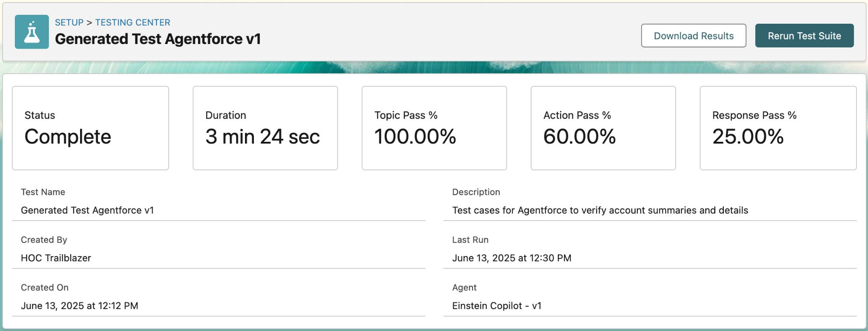Select the Topic Pass % card
Screen dimensions: 868x331
tap(434, 127)
